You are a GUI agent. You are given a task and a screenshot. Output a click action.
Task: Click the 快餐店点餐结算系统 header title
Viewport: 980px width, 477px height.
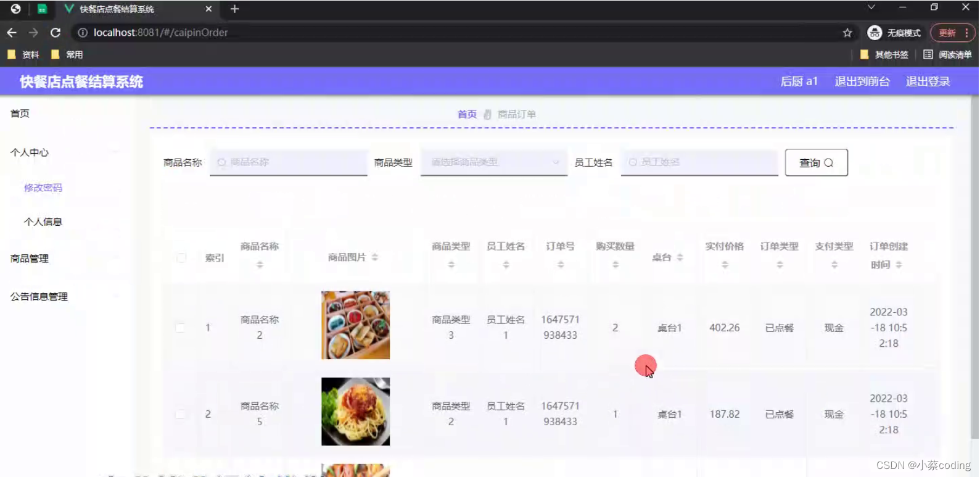81,81
